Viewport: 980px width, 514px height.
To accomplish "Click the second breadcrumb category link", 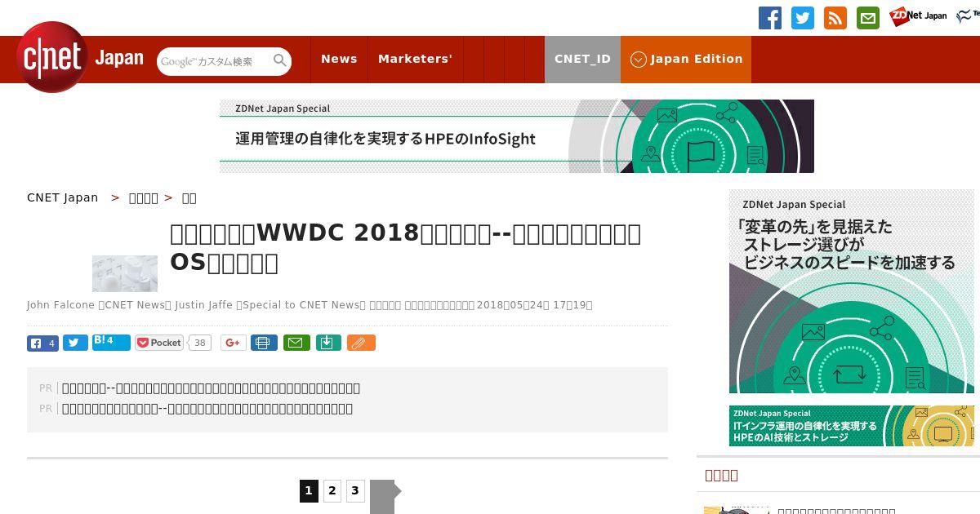I will (144, 197).
